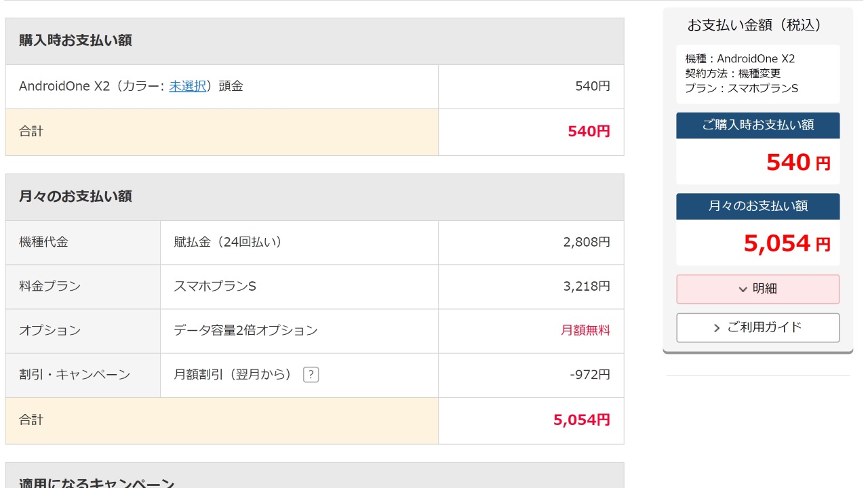
Task: Click the 3,218円 plan price
Action: [587, 286]
